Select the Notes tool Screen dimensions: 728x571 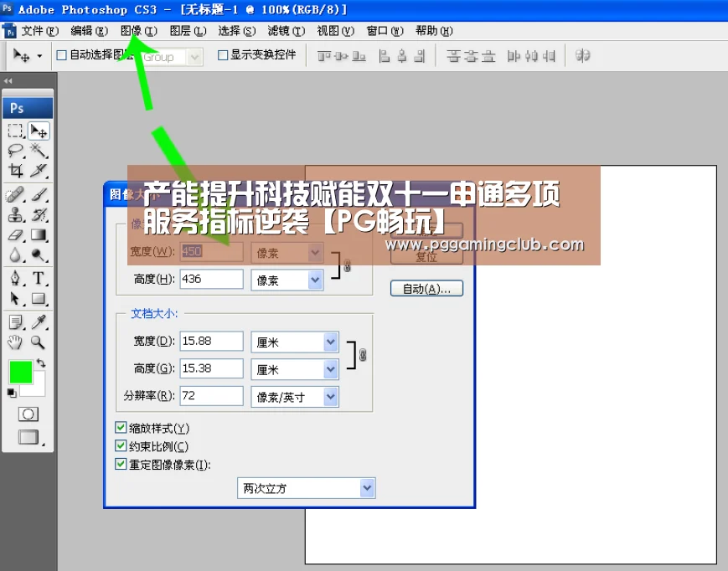tap(15, 322)
